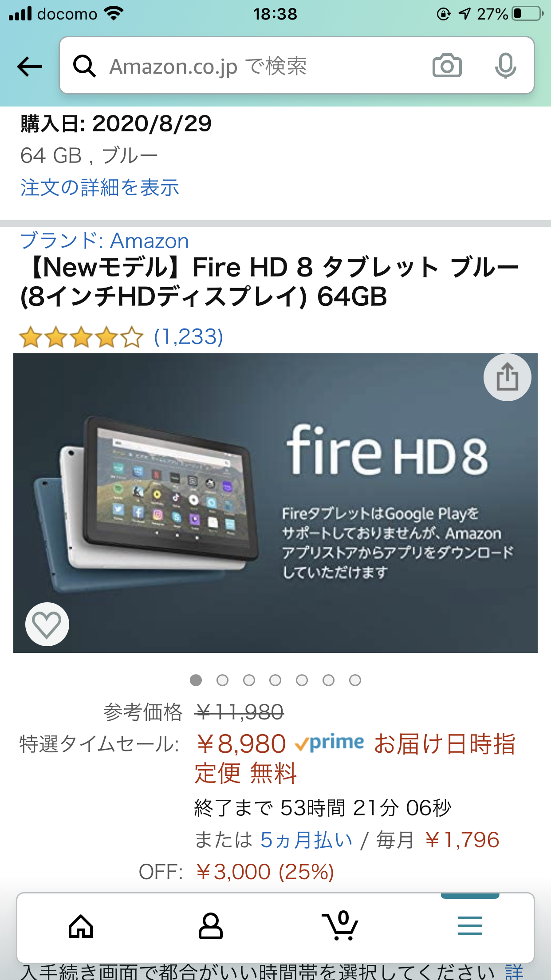Open camera search icon in search bar
551x980 pixels.
(x=447, y=66)
